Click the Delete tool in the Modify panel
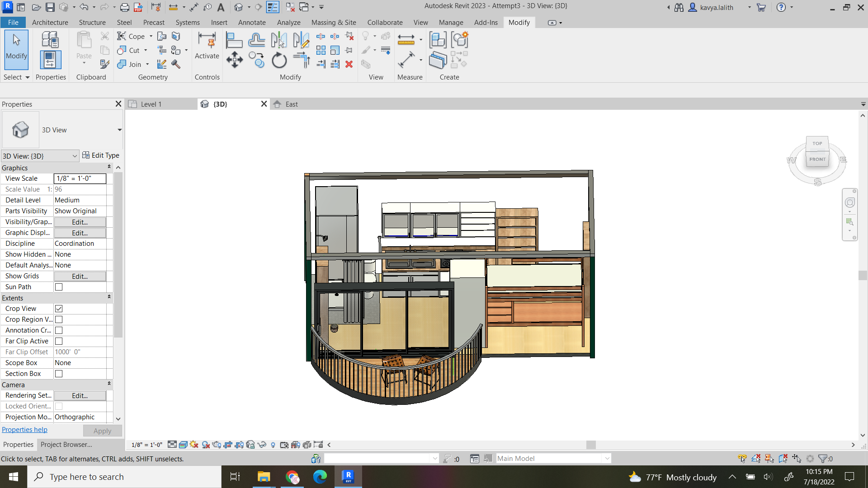Viewport: 868px width, 488px height. (349, 65)
